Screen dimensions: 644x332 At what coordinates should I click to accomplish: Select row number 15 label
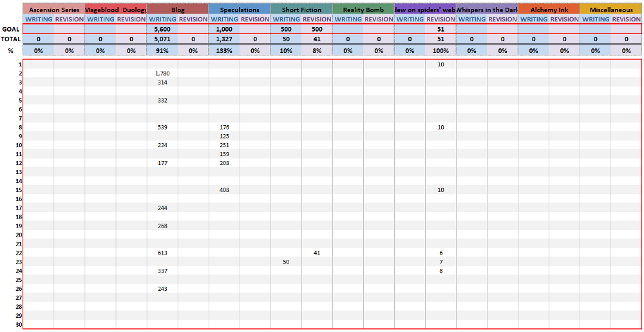click(x=19, y=190)
